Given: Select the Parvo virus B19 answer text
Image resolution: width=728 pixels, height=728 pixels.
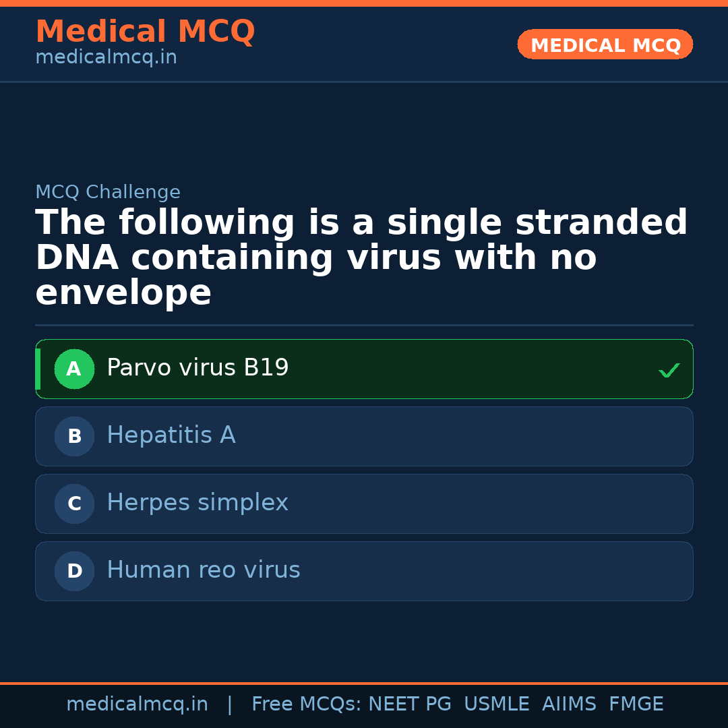Looking at the screenshot, I should pos(198,368).
